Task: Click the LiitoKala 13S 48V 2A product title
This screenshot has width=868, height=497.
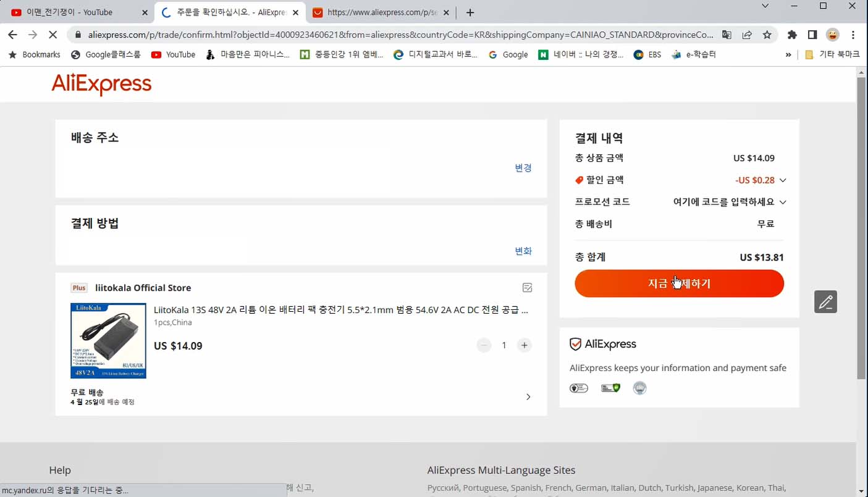Action: click(341, 310)
